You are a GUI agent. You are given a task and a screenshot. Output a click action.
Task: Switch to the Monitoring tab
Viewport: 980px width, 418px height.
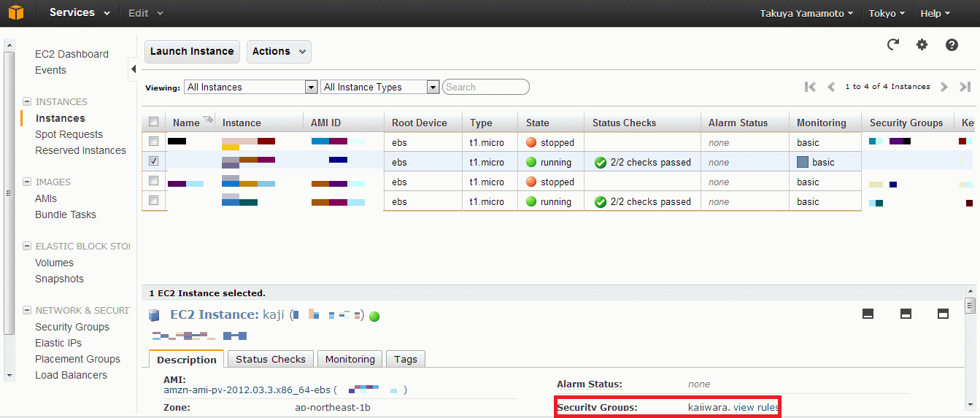pyautogui.click(x=350, y=359)
